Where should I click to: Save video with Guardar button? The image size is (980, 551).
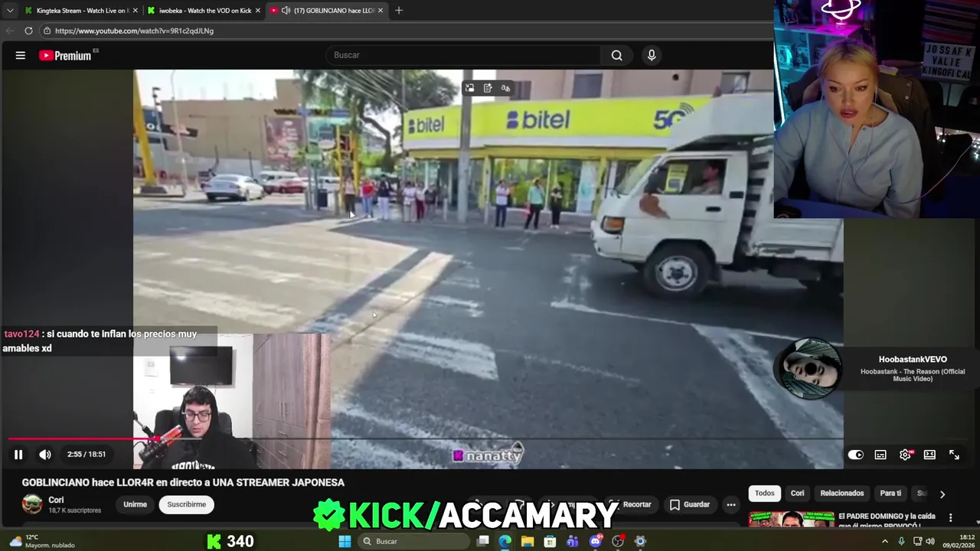689,504
